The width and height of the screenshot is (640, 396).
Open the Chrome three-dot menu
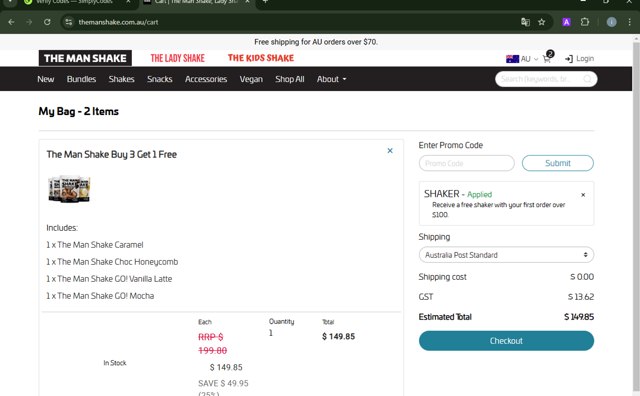[x=629, y=22]
